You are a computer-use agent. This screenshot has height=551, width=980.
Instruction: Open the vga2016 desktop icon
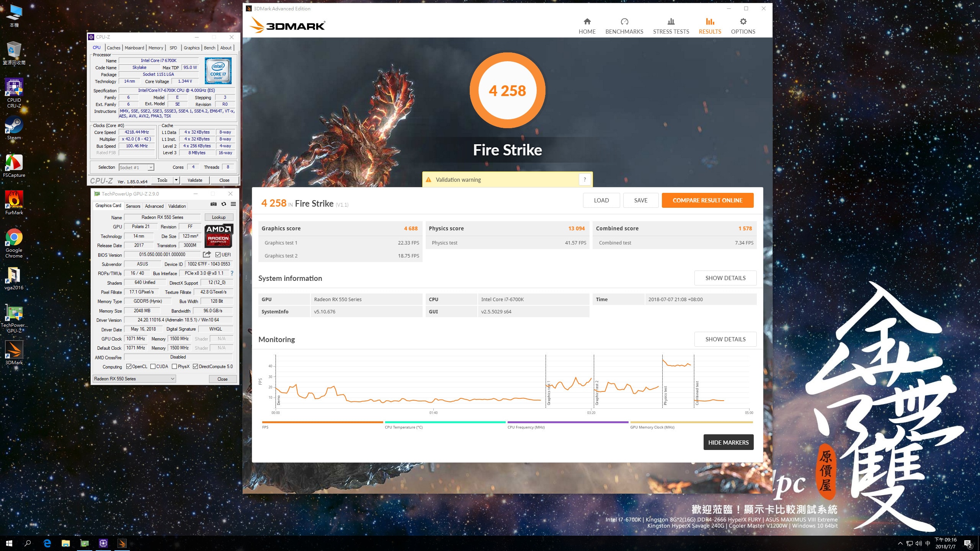(x=14, y=278)
